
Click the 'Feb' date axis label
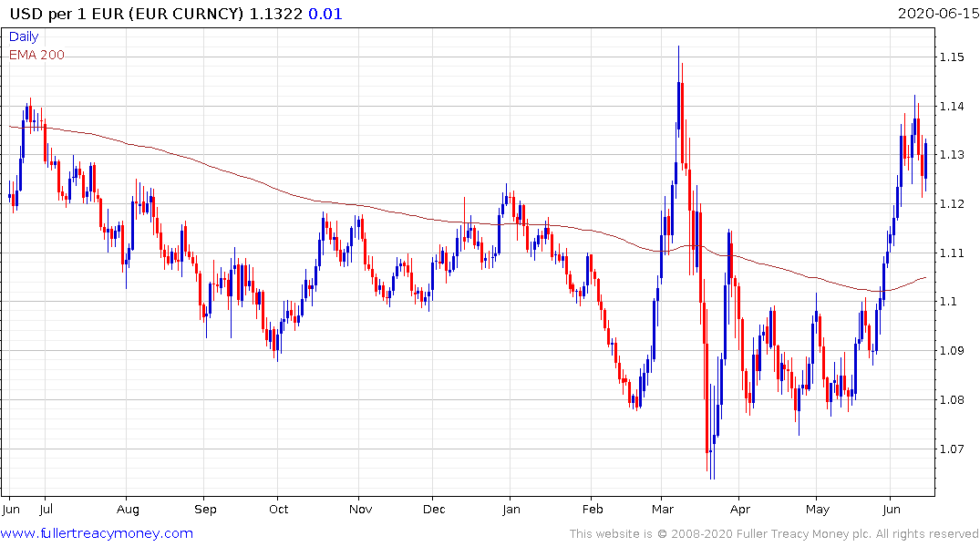[x=593, y=509]
